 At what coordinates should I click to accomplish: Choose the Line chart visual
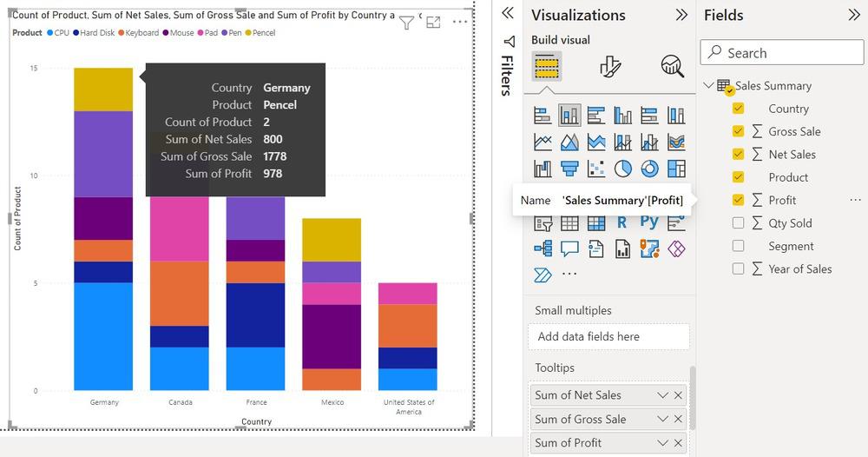click(x=542, y=142)
